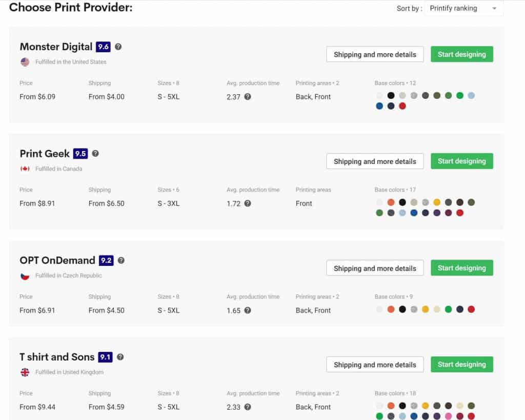Click the Print Geek 9.5 rating badge
This screenshot has height=420, width=525.
[80, 154]
